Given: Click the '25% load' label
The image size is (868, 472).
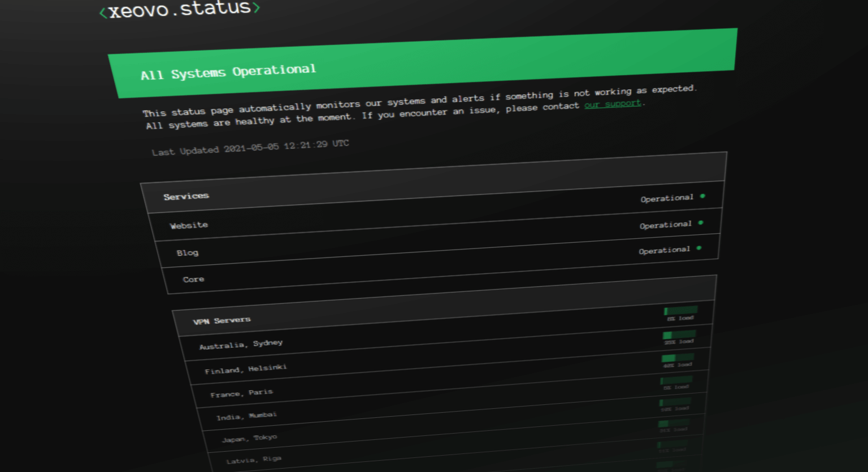Looking at the screenshot, I should [x=678, y=342].
